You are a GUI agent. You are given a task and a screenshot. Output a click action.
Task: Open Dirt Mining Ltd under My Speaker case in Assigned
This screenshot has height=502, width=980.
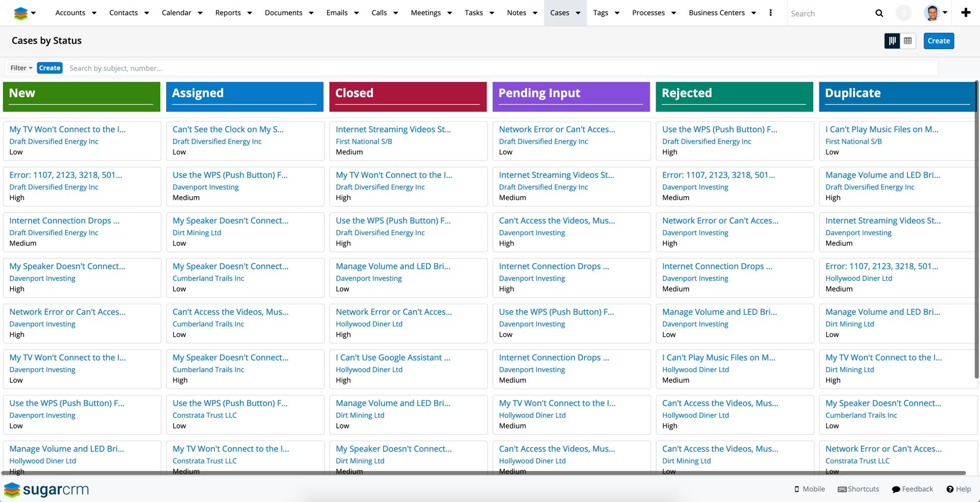[196, 232]
